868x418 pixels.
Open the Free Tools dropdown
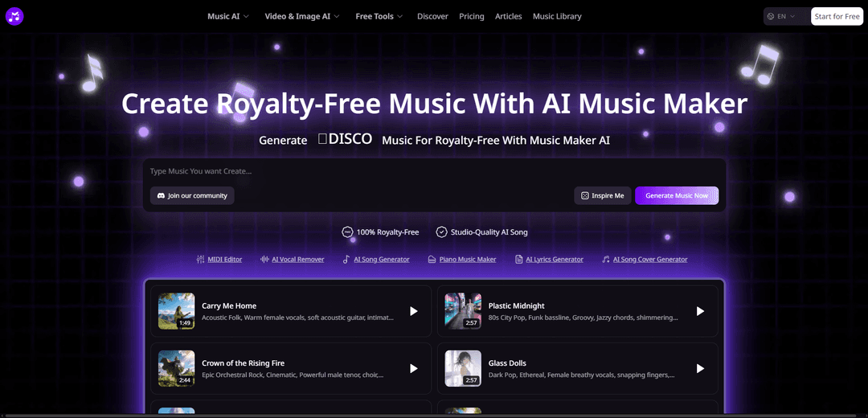tap(379, 17)
